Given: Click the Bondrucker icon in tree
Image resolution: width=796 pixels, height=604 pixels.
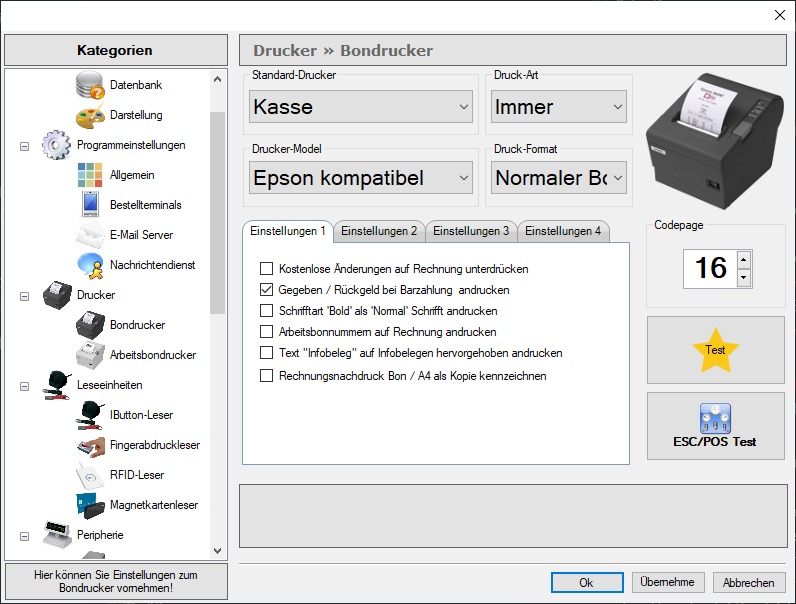Looking at the screenshot, I should [90, 325].
